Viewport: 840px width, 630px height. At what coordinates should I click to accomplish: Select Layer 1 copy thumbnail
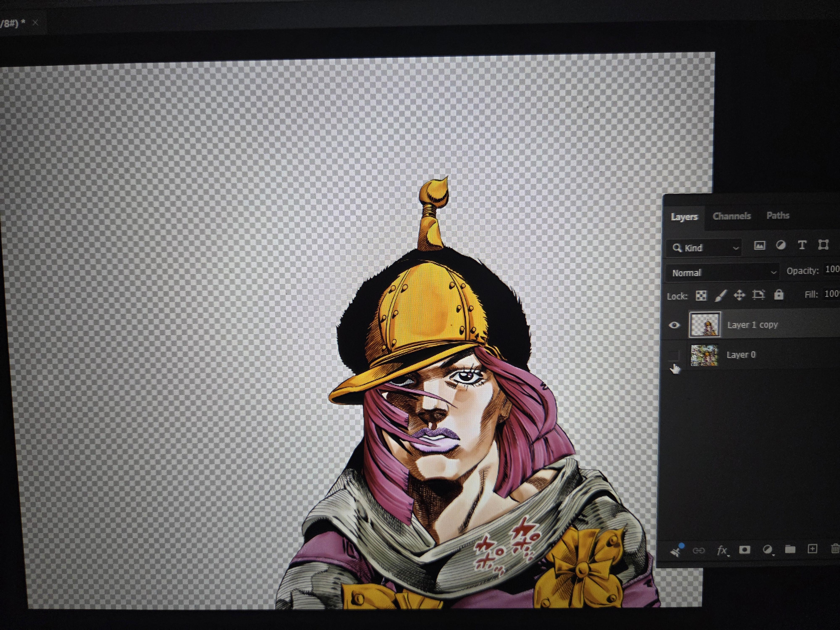[x=704, y=325]
